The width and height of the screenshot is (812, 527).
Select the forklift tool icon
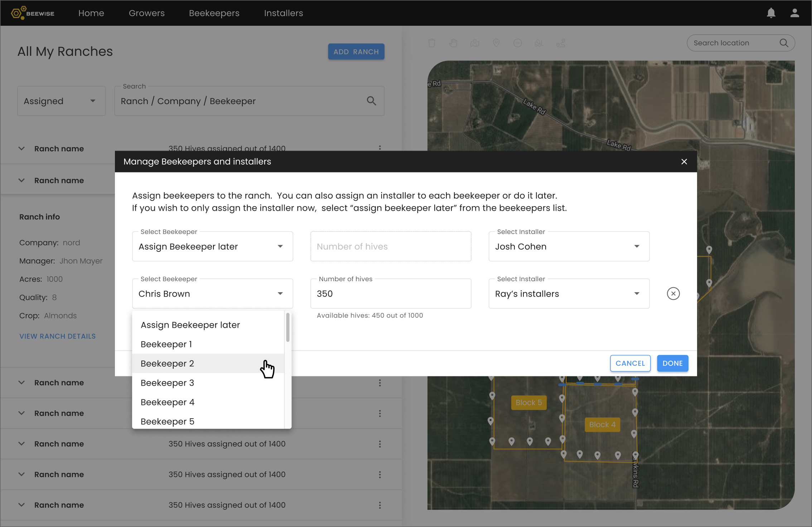(539, 43)
